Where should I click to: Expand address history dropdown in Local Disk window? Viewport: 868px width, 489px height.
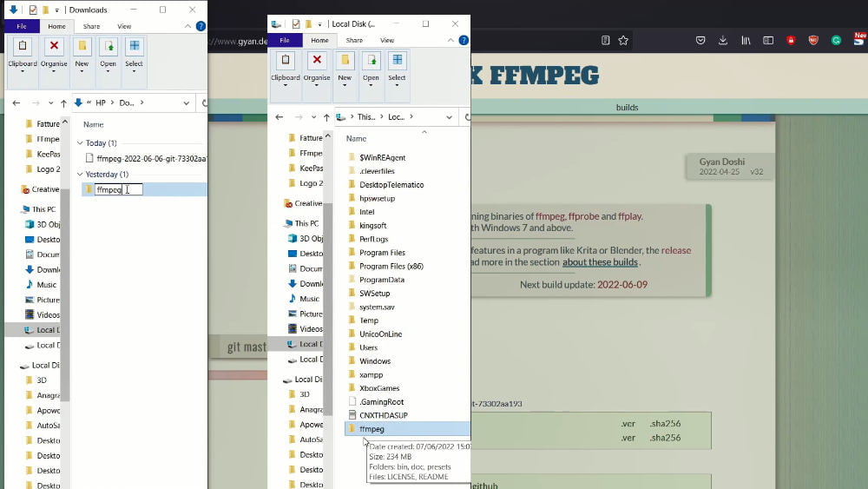449,117
